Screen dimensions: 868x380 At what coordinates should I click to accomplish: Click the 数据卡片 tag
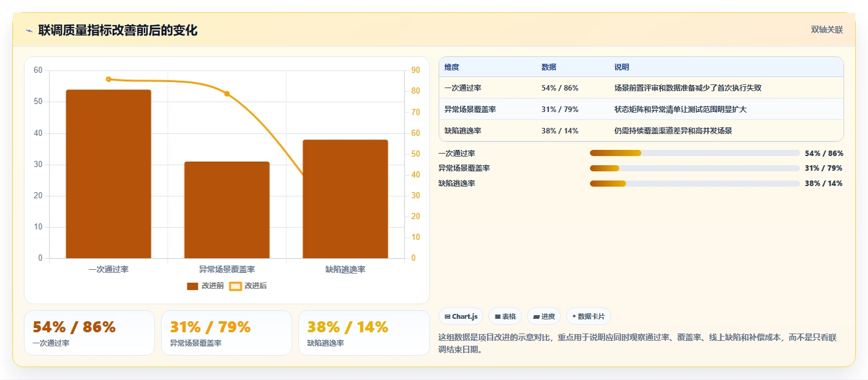[x=588, y=316]
